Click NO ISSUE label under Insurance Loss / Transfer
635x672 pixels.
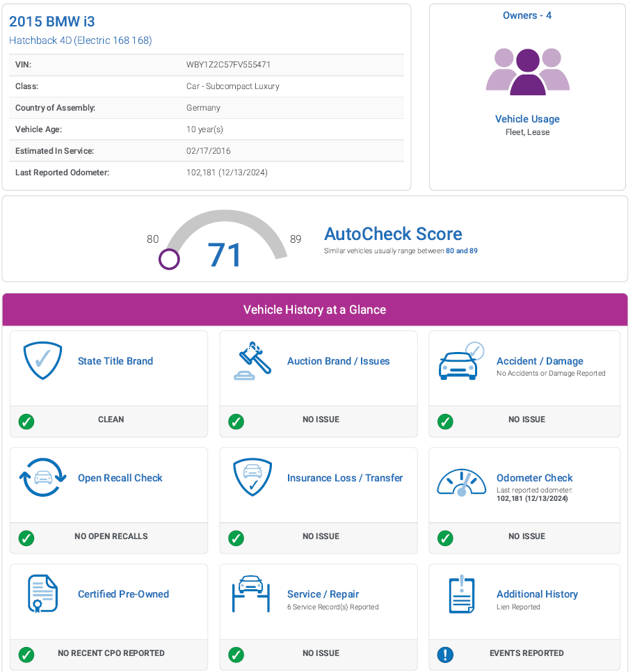(x=321, y=536)
